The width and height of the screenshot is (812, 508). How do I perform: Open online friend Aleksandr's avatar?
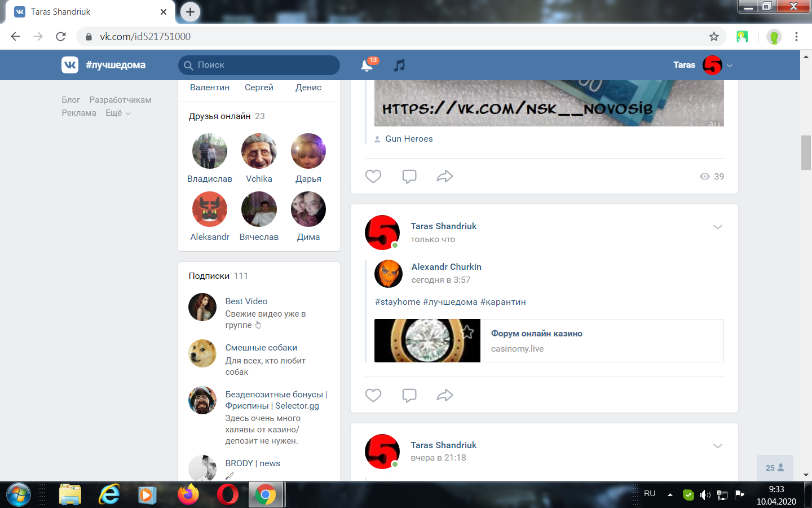tap(210, 209)
